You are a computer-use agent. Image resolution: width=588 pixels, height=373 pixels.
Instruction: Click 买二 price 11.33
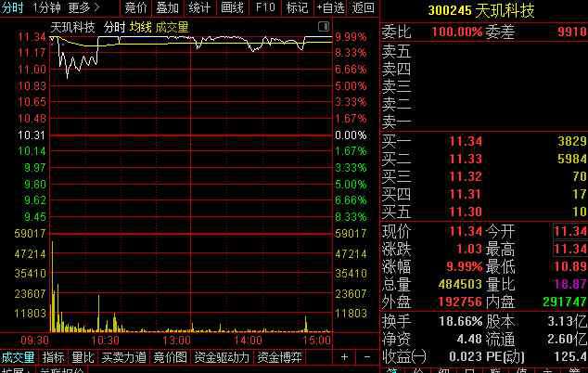click(466, 159)
